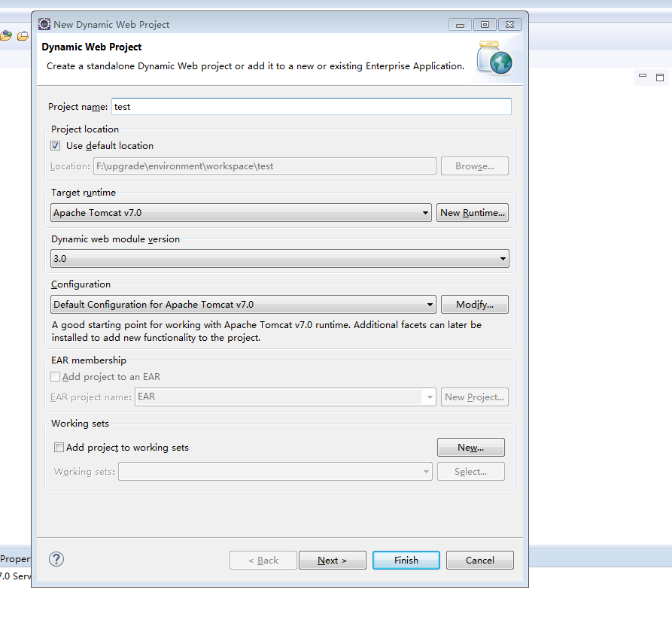Click the New Project... EAR button
Image resolution: width=672 pixels, height=620 pixels.
(x=474, y=397)
